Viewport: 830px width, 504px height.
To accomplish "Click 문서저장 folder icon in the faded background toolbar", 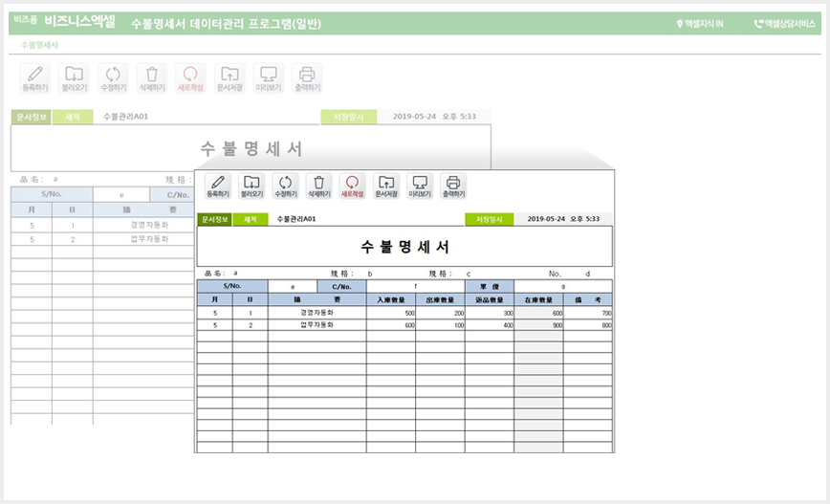I will coord(229,78).
